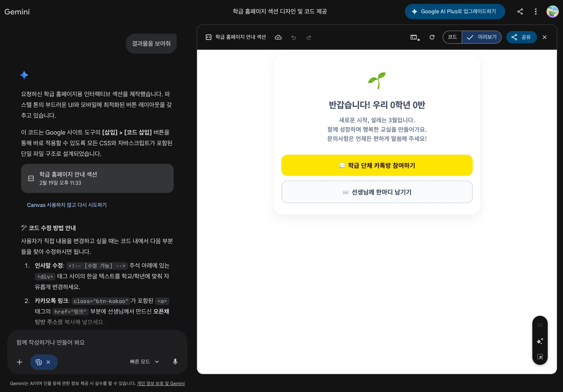Switch to the 코드 view tab
This screenshot has height=392, width=563.
click(x=452, y=37)
